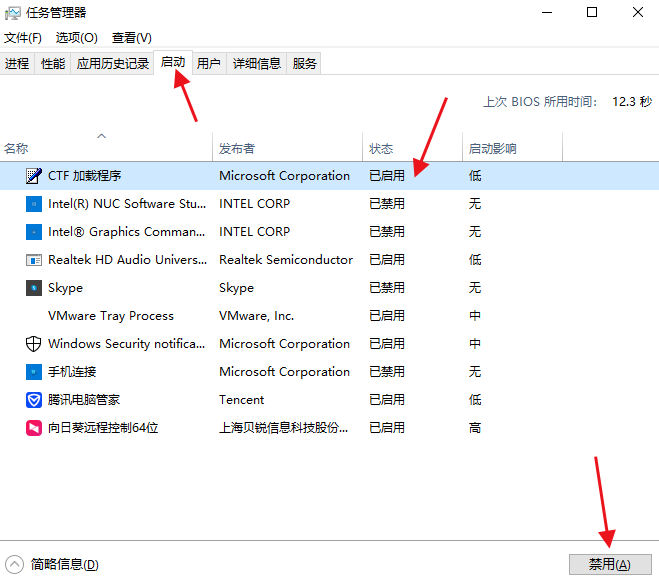This screenshot has height=583, width=659.
Task: Click the Intel Graphics Command icon
Action: click(34, 232)
